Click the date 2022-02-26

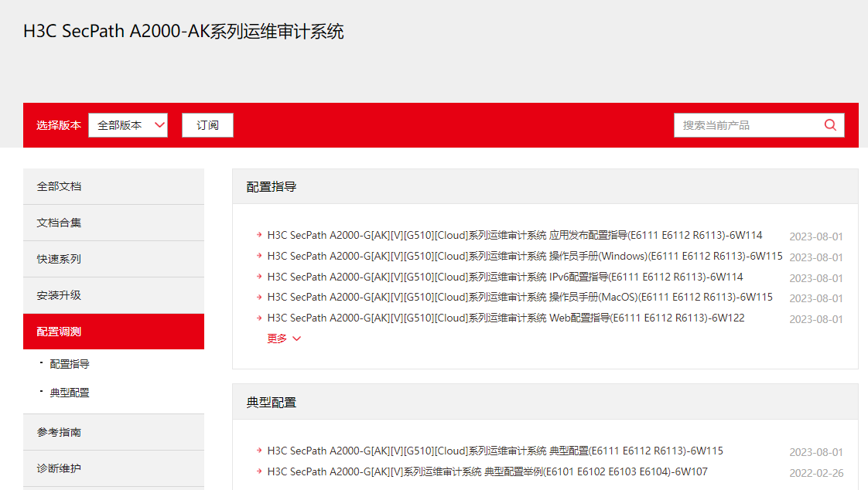(816, 473)
